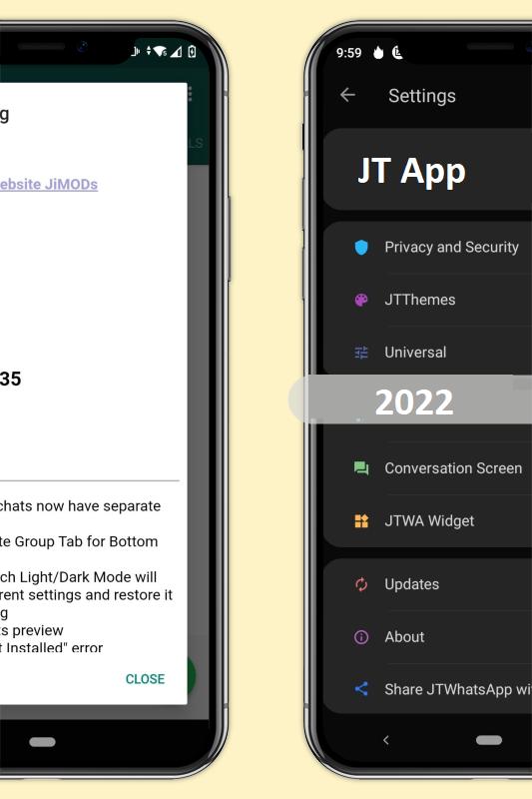The width and height of the screenshot is (532, 799).
Task: Tap the Conversation Screen chat icon
Action: coord(361,468)
